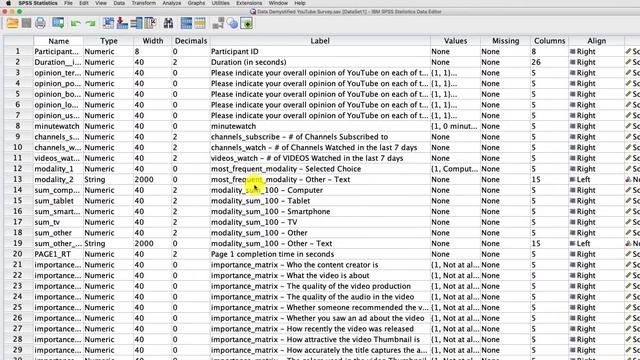
Task: Select row number 20 header
Action: pos(18,254)
